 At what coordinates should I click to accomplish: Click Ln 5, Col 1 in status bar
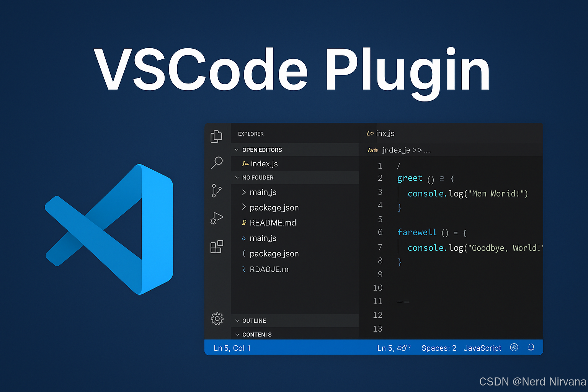pyautogui.click(x=232, y=348)
